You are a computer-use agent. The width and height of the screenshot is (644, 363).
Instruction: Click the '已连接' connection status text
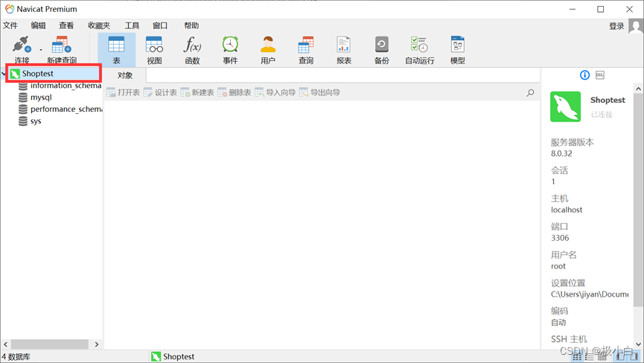click(602, 114)
